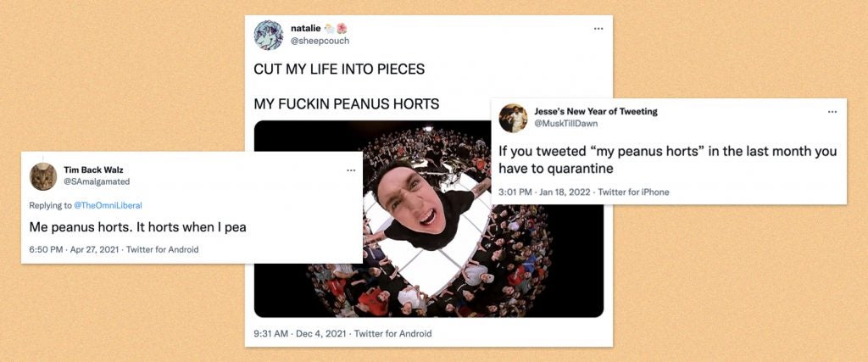The height and width of the screenshot is (362, 868).
Task: Open more options on Tim Back Walz tweet
Action: pyautogui.click(x=351, y=170)
